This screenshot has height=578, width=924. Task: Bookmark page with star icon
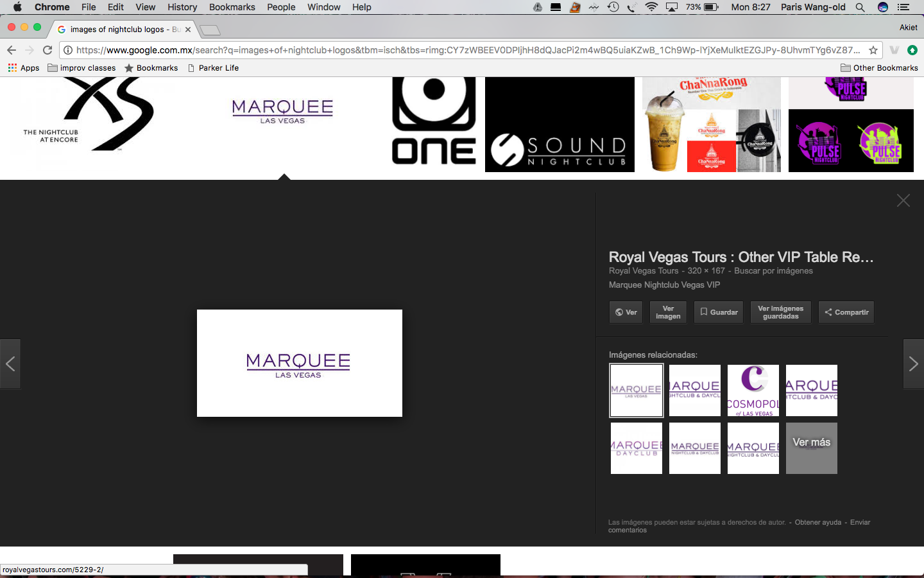[x=873, y=50]
